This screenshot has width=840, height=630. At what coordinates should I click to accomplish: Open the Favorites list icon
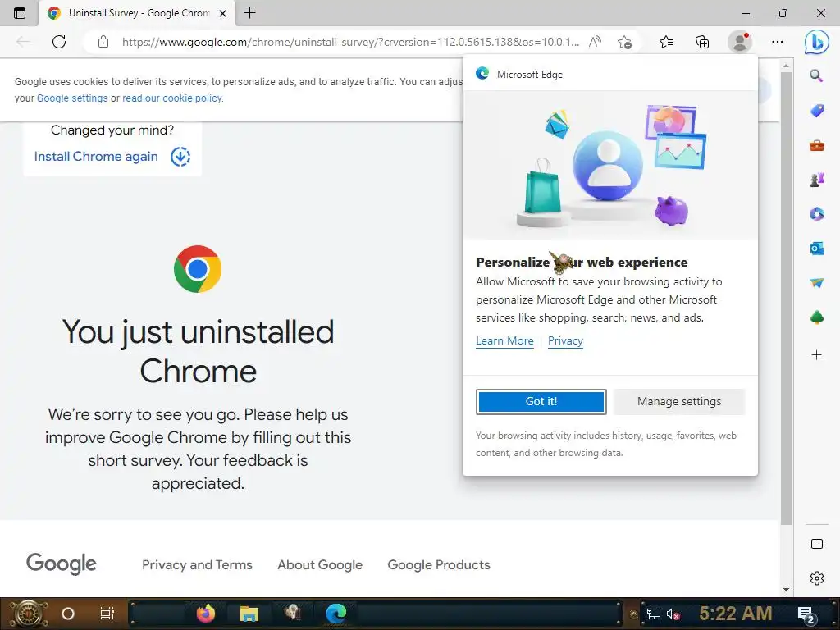click(666, 42)
